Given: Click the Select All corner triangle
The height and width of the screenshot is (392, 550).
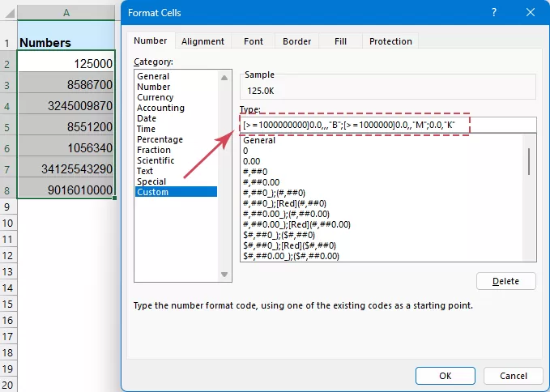Looking at the screenshot, I should pyautogui.click(x=9, y=13).
